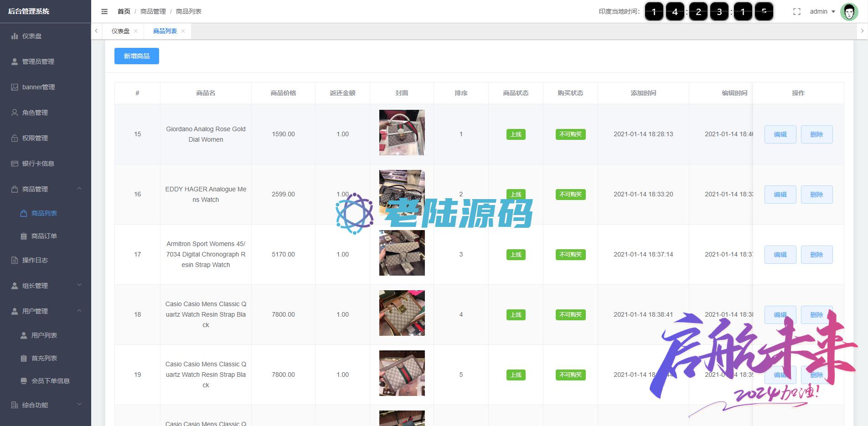Open 权限管理 sidebar item

tap(46, 138)
